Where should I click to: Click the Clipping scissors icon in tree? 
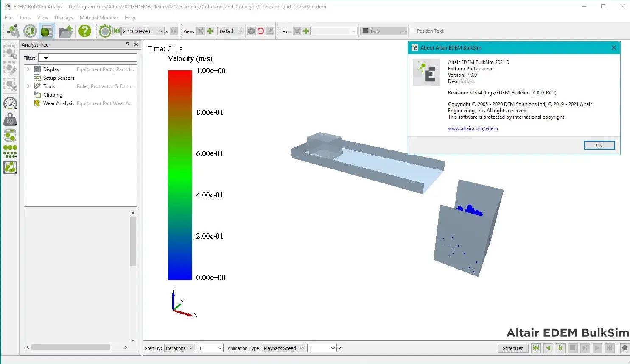[x=37, y=94]
